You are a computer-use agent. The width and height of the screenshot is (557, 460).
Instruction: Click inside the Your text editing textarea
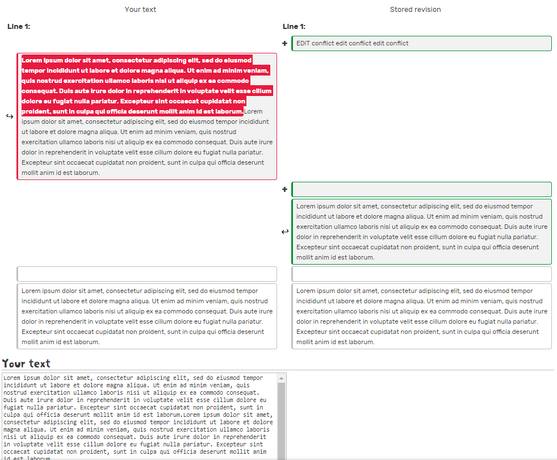coord(140,416)
